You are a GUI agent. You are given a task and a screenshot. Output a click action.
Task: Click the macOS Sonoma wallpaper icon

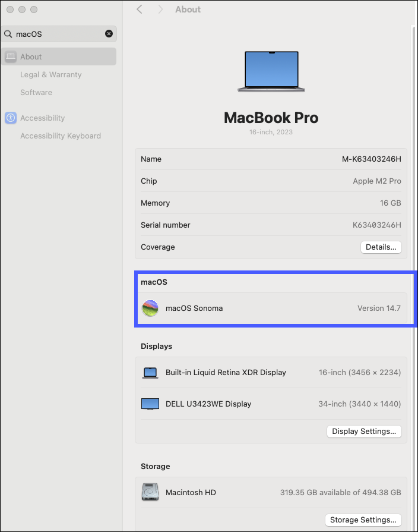[x=150, y=308]
